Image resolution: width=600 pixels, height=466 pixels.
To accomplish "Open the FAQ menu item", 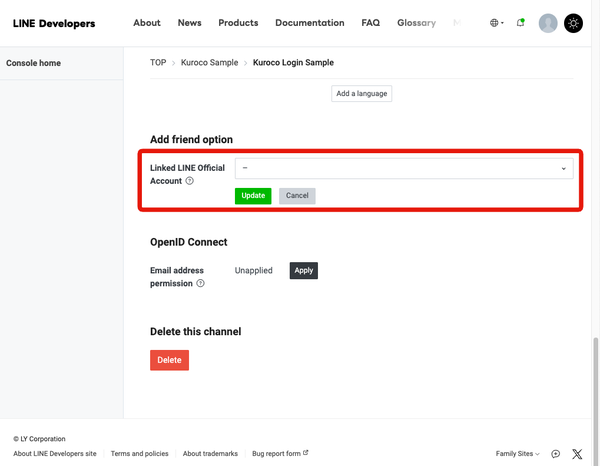I will pos(371,23).
